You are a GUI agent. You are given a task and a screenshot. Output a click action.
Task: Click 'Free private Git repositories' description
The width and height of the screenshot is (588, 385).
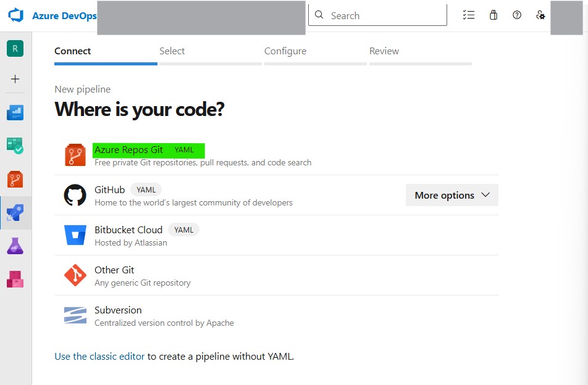tap(203, 162)
